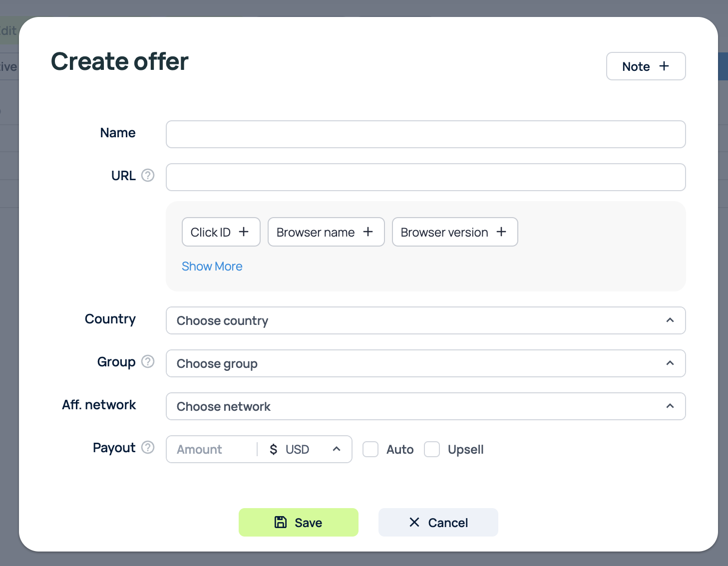The image size is (728, 566).
Task: Enable the Auto payout checkbox
Action: (370, 449)
